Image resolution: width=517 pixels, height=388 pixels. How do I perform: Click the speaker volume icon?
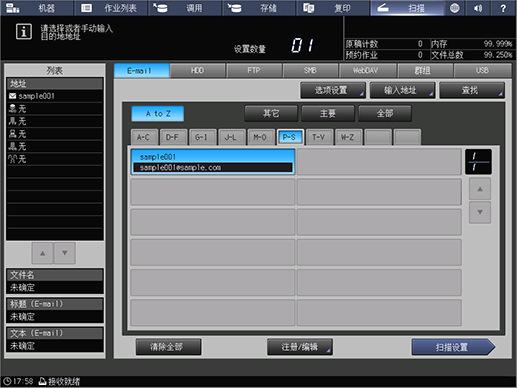point(478,8)
